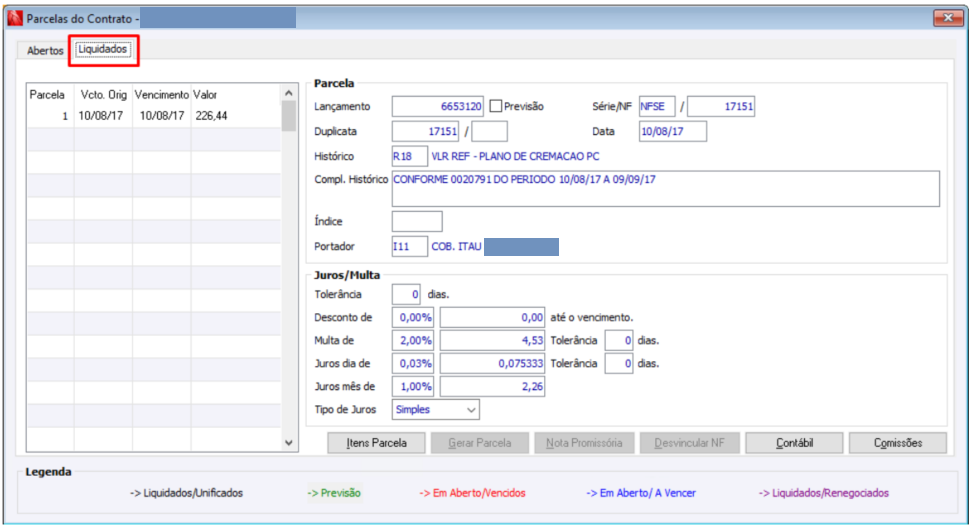Click the Desconto percentage field 0,00%
Image resolution: width=969 pixels, height=527 pixels.
413,318
